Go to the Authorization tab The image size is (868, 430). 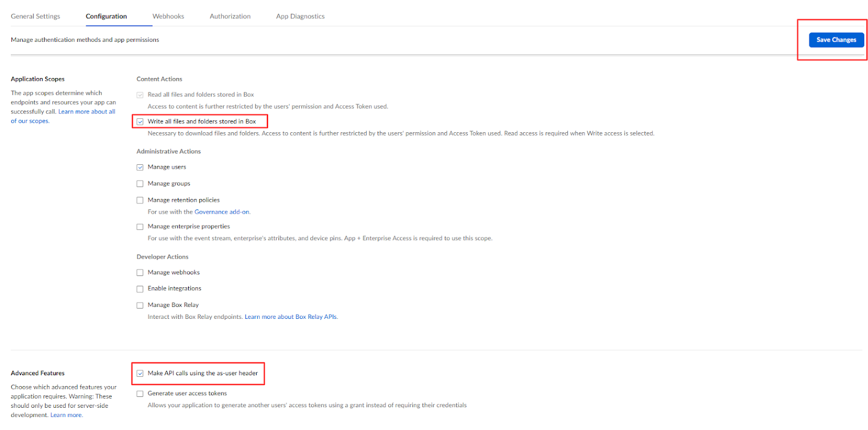230,16
